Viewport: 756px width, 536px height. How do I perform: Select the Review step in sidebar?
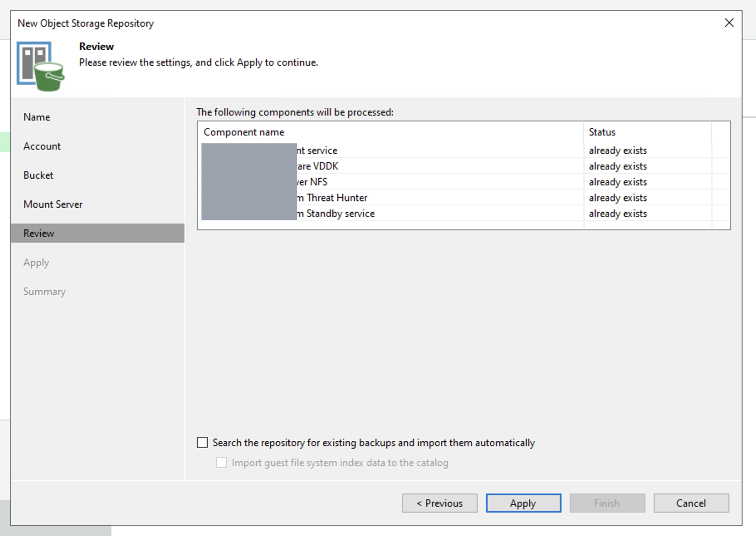pos(98,233)
